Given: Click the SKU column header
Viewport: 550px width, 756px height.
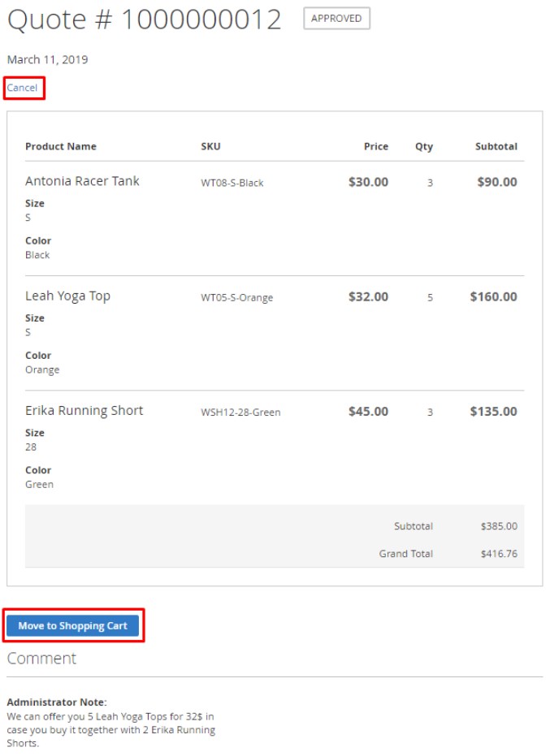Looking at the screenshot, I should 210,146.
